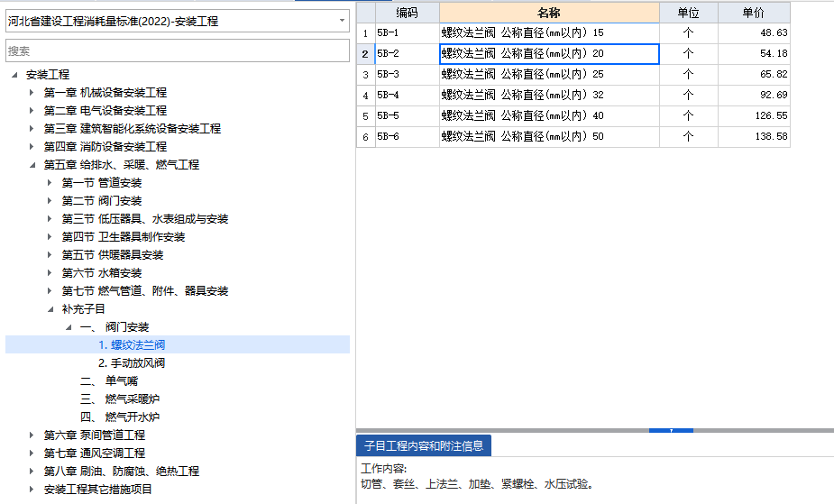Expand 第二章 电气设备安装工程 arrow
The width and height of the screenshot is (834, 504).
coord(32,111)
